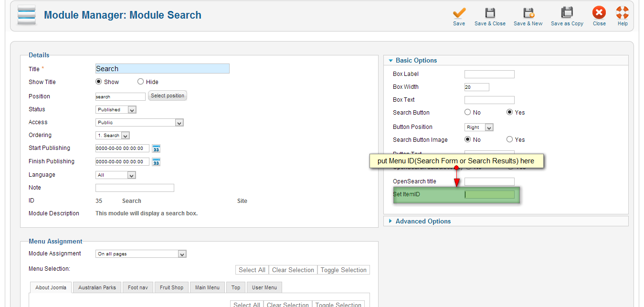Image resolution: width=644 pixels, height=307 pixels.
Task: Open the Finish Publishing calendar picker
Action: click(155, 161)
